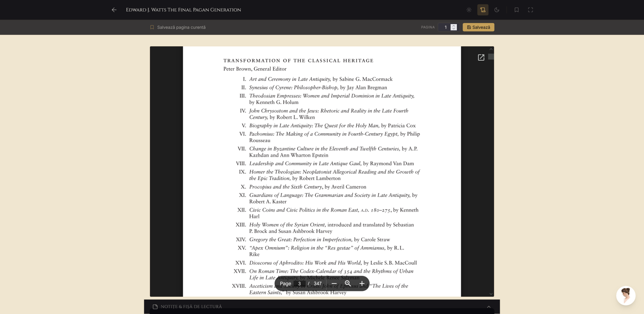Click entry 'Art and Ceremony in Late Antiquity'
Viewport: 644px width, 314px height.
pyautogui.click(x=321, y=79)
